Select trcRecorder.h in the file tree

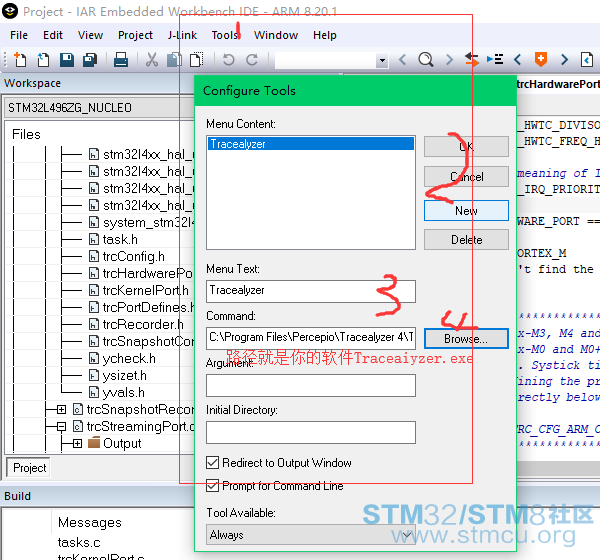click(143, 324)
